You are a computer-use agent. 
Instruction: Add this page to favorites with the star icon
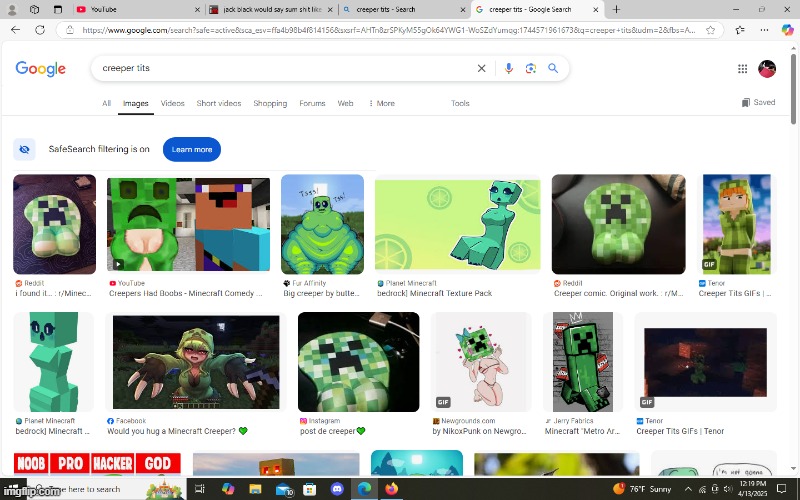click(710, 30)
